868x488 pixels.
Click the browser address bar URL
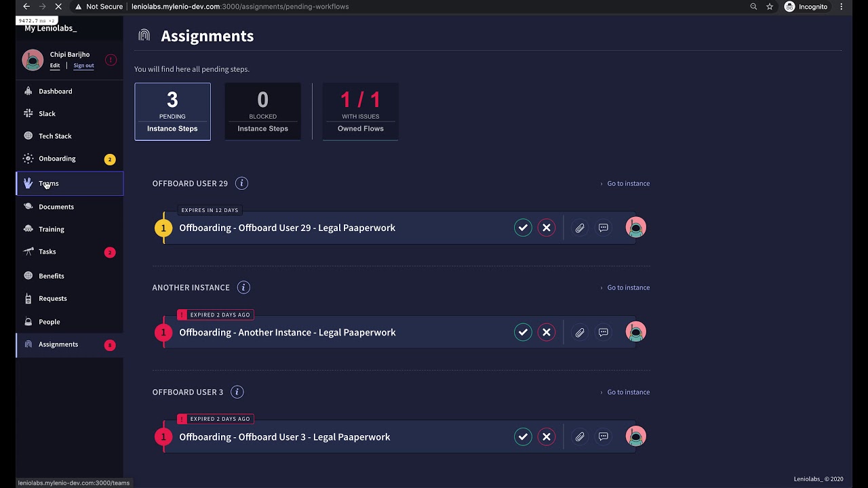[x=240, y=7]
